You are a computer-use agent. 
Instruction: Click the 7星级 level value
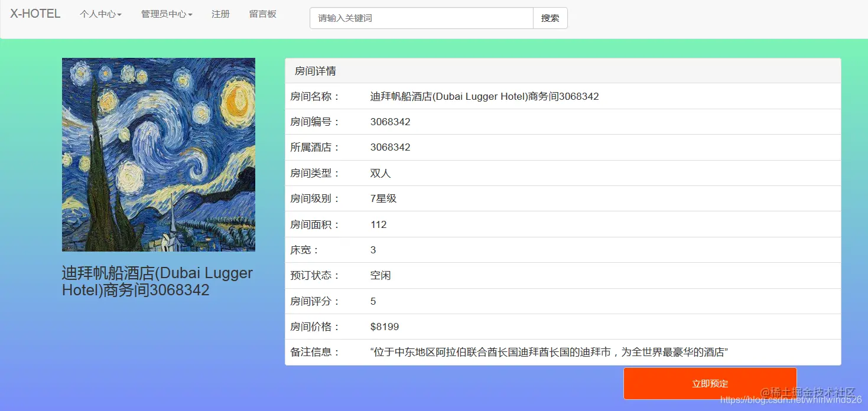[383, 199]
